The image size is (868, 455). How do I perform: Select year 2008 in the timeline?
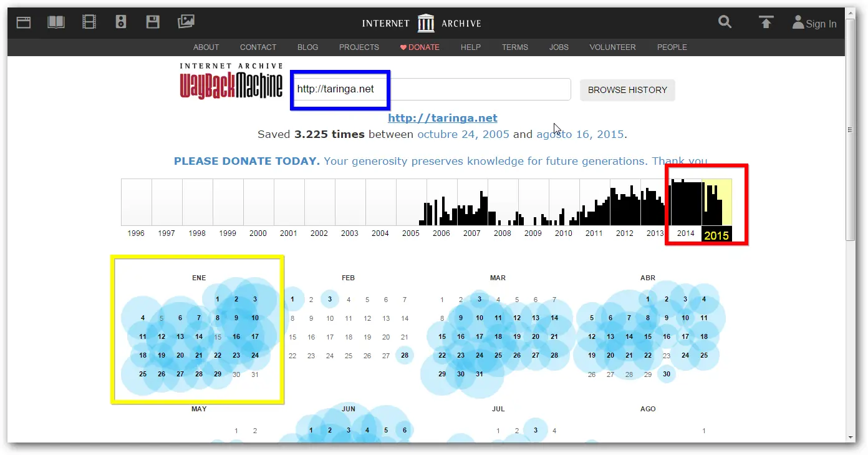click(x=503, y=233)
